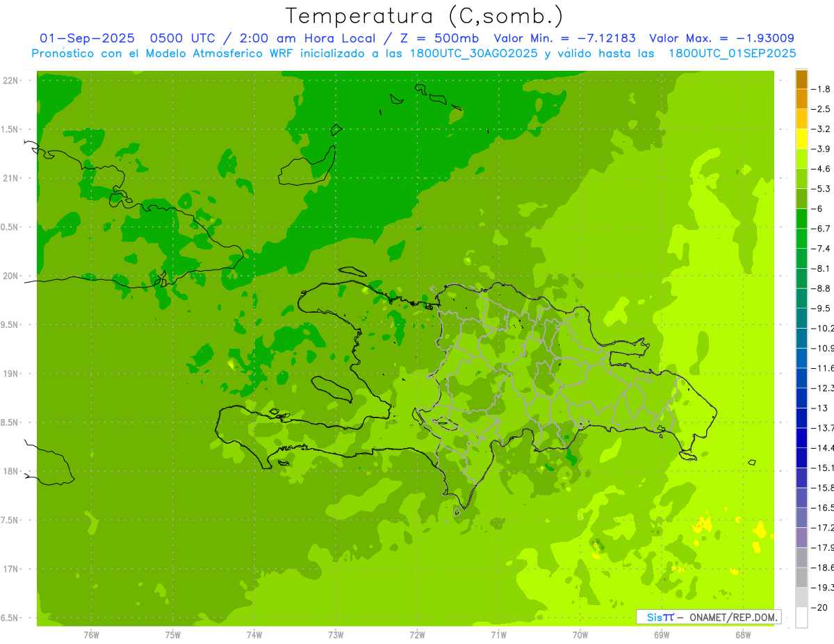
Task: Click 'Valor Min. = -7.12183' text
Action: tap(564, 38)
